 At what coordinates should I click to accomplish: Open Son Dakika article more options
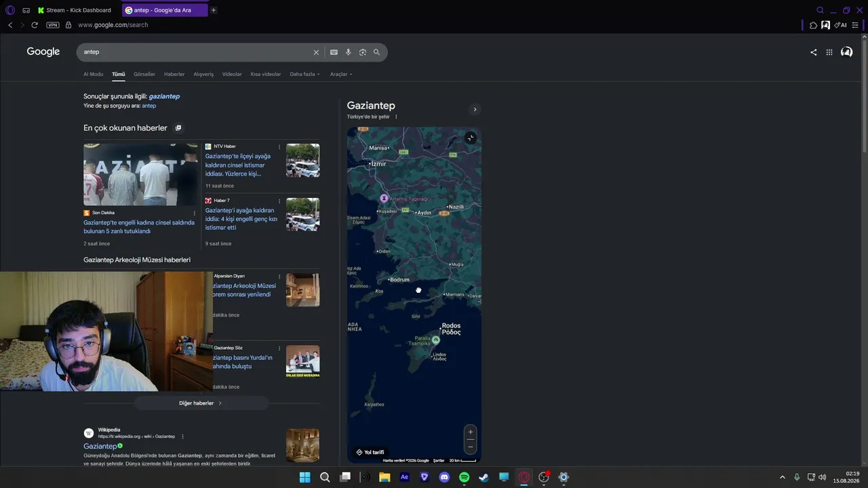point(195,213)
